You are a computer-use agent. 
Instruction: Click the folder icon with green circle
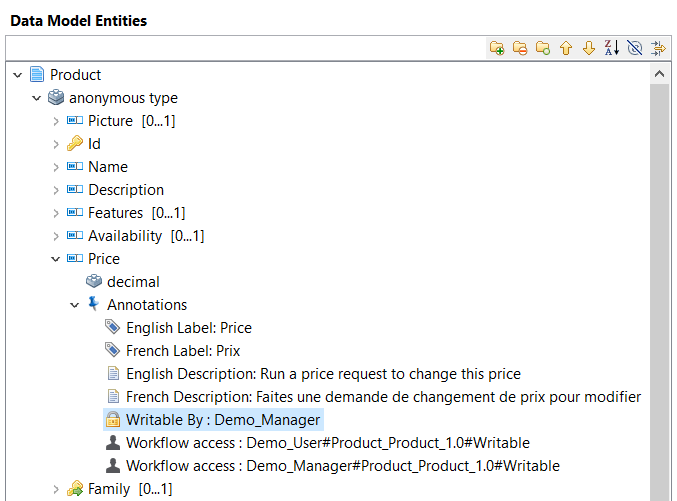coord(543,48)
